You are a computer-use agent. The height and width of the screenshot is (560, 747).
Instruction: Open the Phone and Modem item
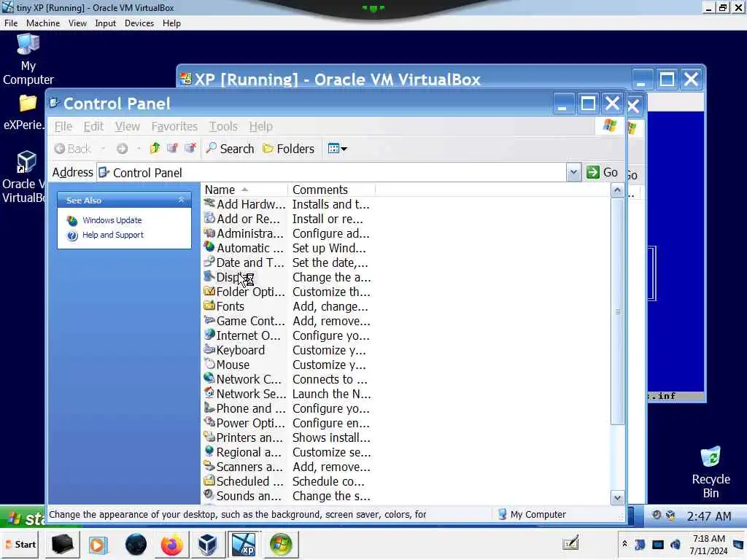pyautogui.click(x=244, y=408)
